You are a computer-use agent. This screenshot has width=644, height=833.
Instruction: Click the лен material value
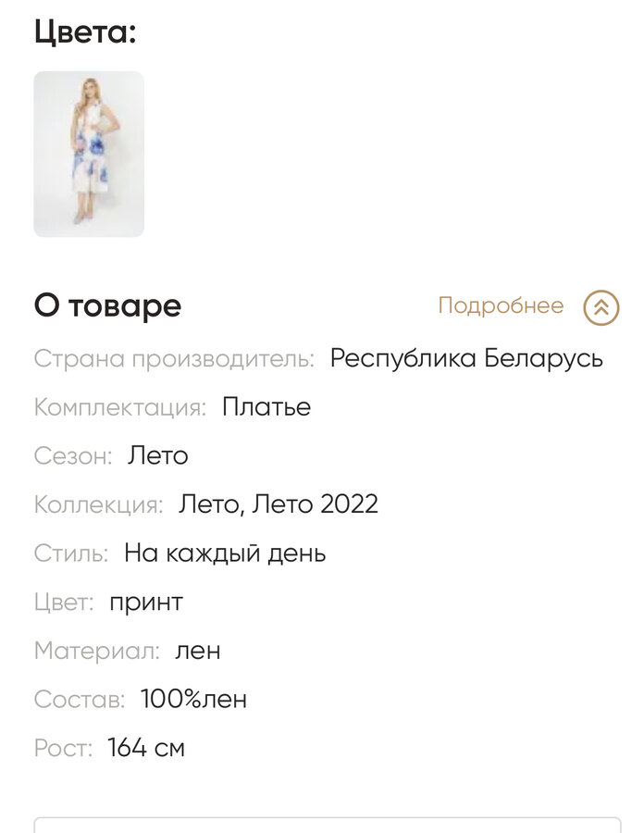[x=198, y=651]
